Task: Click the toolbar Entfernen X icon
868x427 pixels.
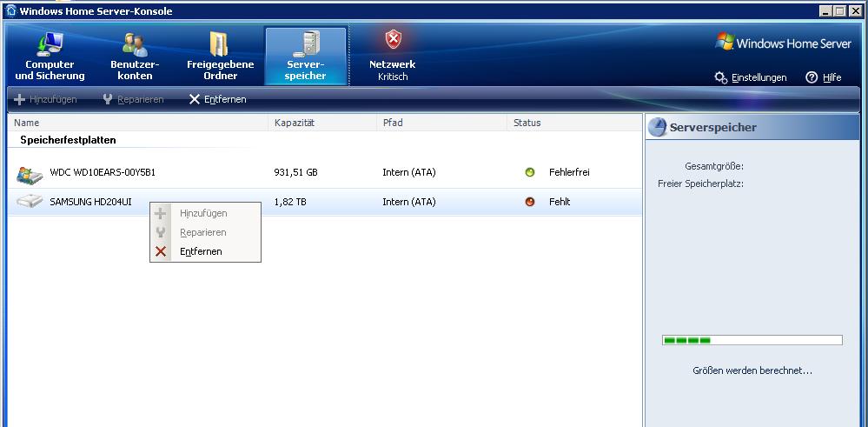Action: pyautogui.click(x=195, y=100)
